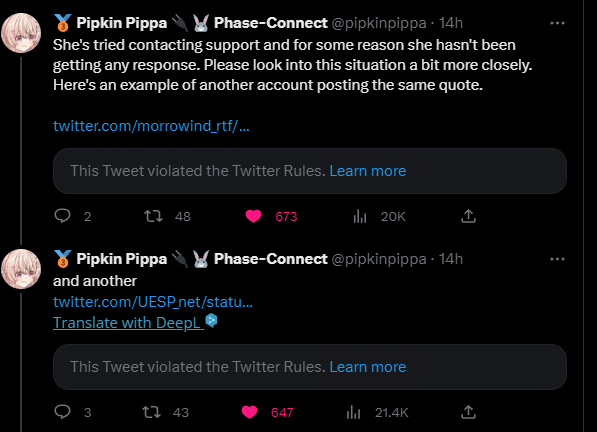Share the first tweet via share icon
Screen dimensions: 597x432
pyautogui.click(x=468, y=216)
